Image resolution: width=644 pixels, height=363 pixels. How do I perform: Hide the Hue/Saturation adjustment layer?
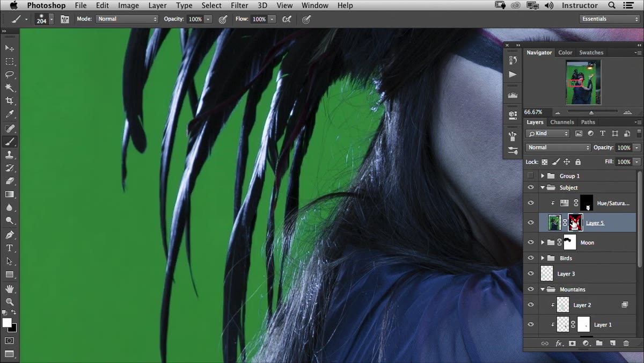(531, 203)
